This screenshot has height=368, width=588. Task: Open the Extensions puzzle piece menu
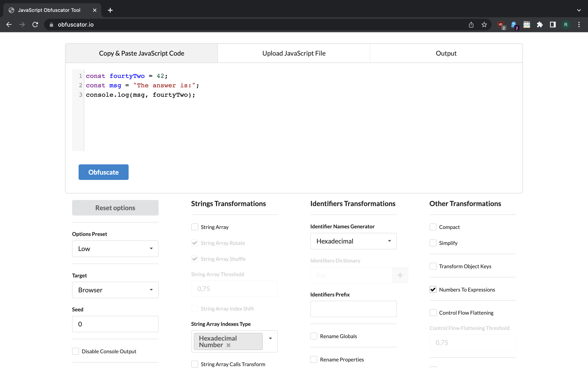point(540,25)
